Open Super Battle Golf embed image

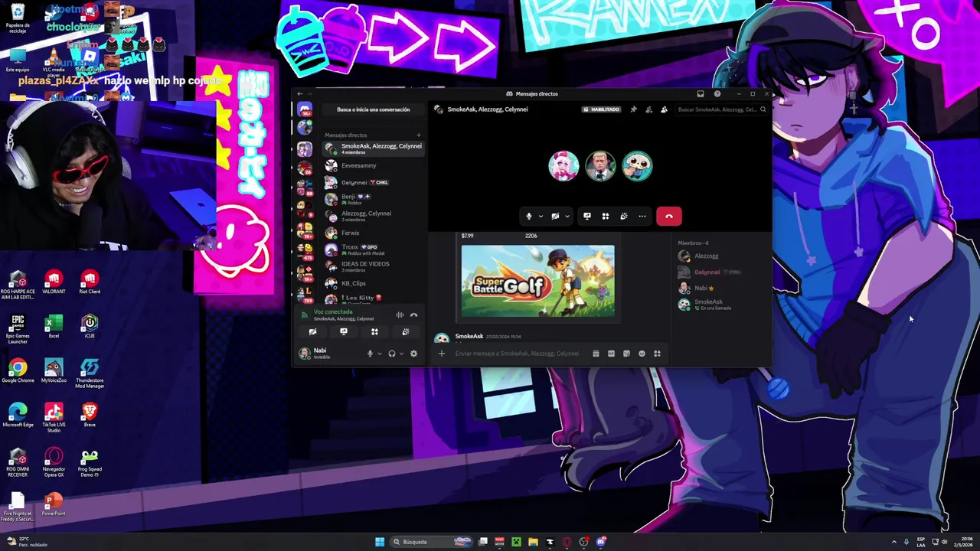coord(537,281)
